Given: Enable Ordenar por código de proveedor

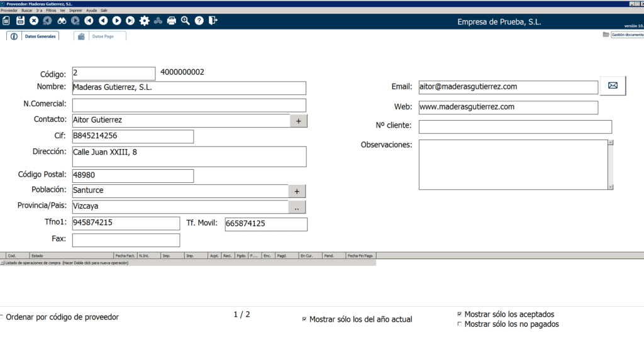Looking at the screenshot, I should pyautogui.click(x=2, y=317).
